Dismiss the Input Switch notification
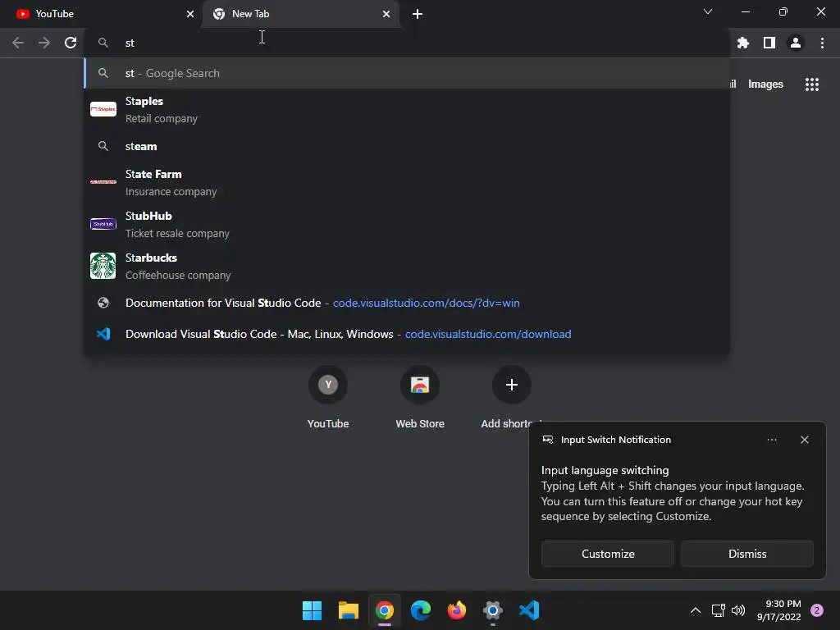 tap(746, 554)
